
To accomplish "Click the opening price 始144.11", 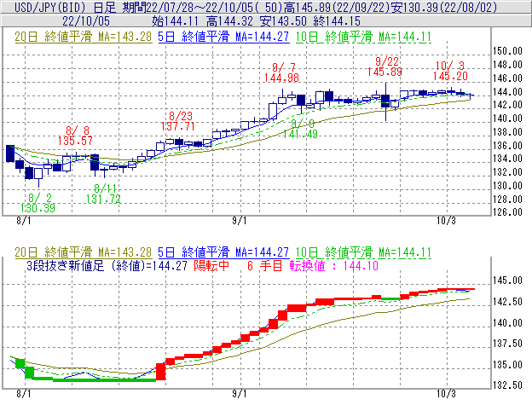I will click(175, 21).
